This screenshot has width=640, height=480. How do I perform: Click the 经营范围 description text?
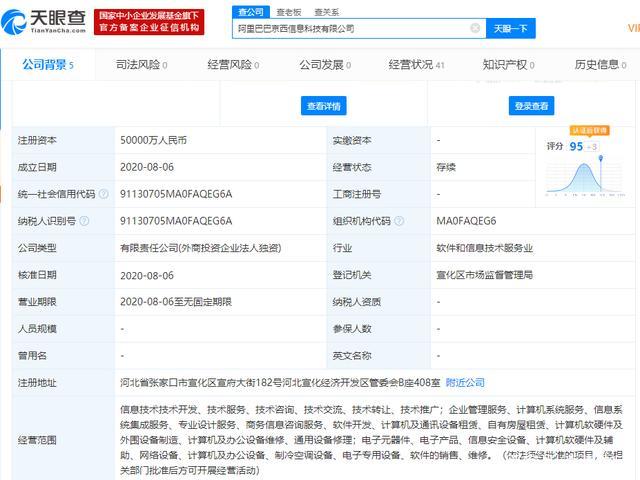click(371, 440)
